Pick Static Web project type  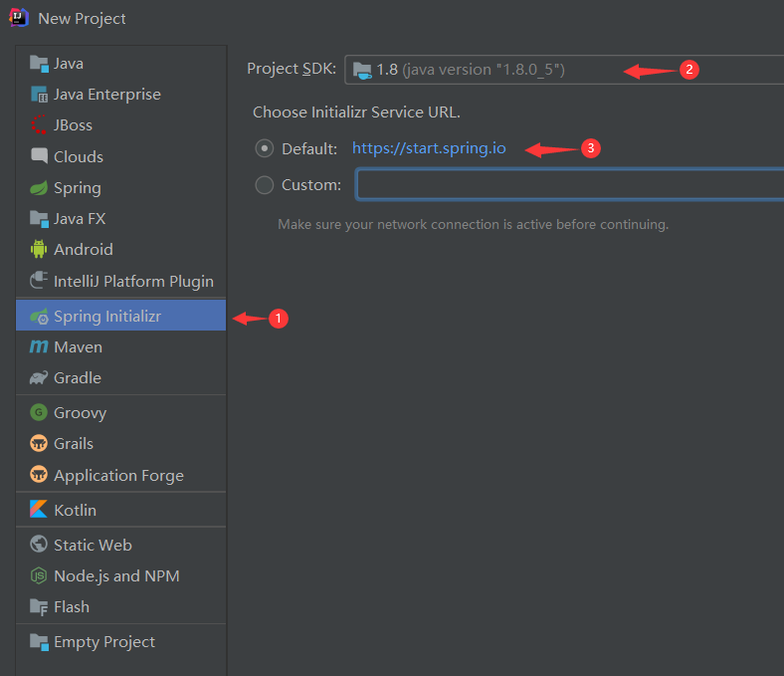pos(121,545)
